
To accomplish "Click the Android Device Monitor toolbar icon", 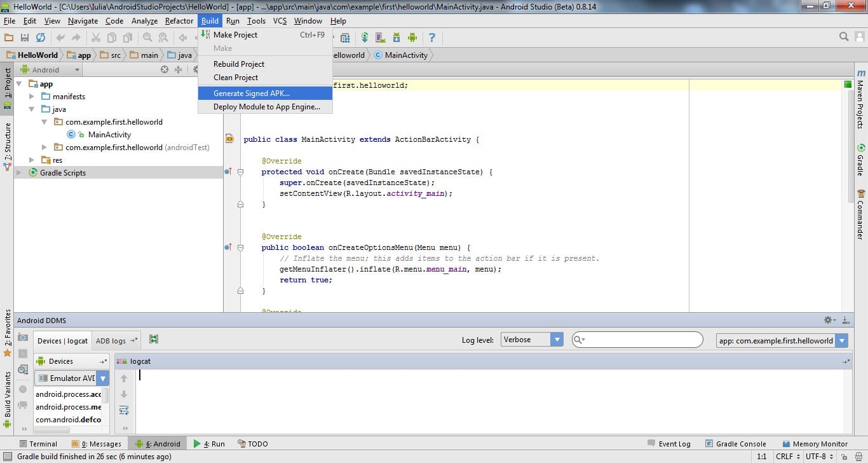I will (412, 38).
